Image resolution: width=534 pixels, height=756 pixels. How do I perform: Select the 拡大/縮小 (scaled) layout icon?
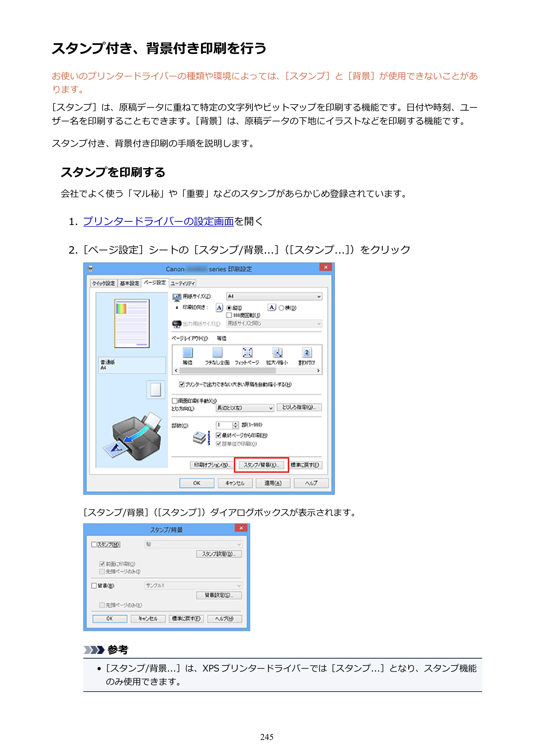pyautogui.click(x=277, y=353)
